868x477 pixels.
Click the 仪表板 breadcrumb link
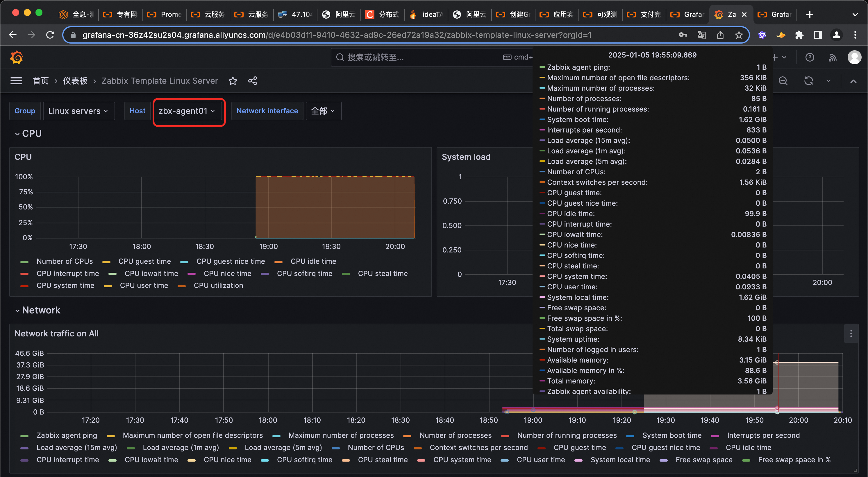[x=75, y=81]
